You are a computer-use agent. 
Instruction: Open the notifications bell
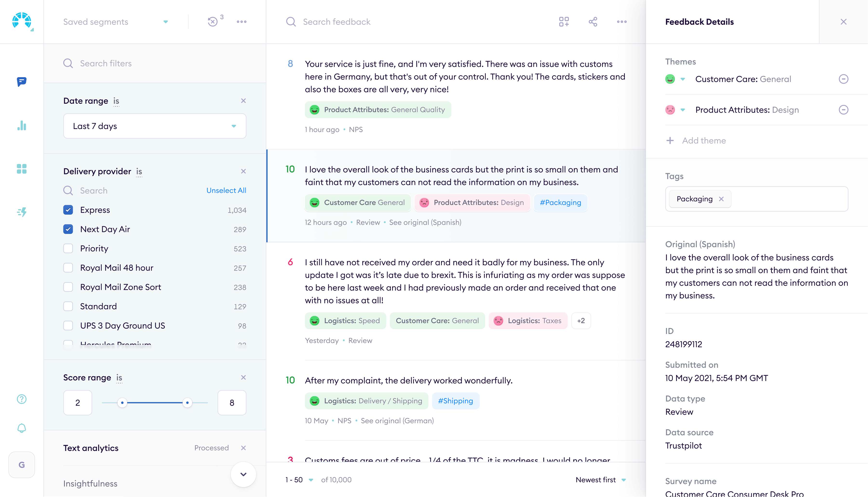(21, 428)
